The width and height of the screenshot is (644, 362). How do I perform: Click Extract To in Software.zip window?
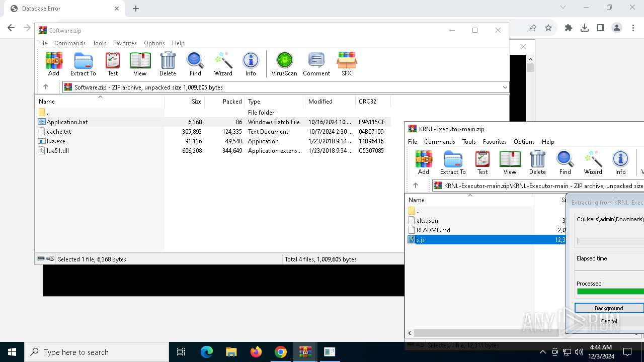[83, 64]
